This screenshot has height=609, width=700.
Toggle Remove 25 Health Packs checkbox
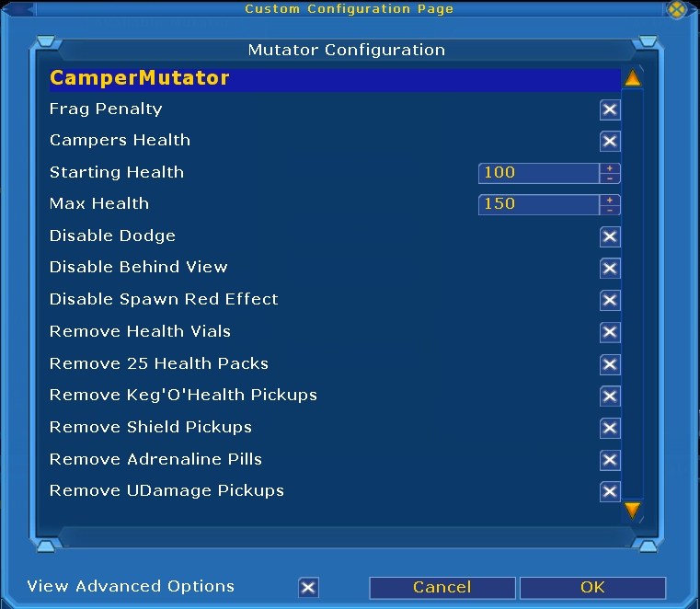[x=610, y=364]
